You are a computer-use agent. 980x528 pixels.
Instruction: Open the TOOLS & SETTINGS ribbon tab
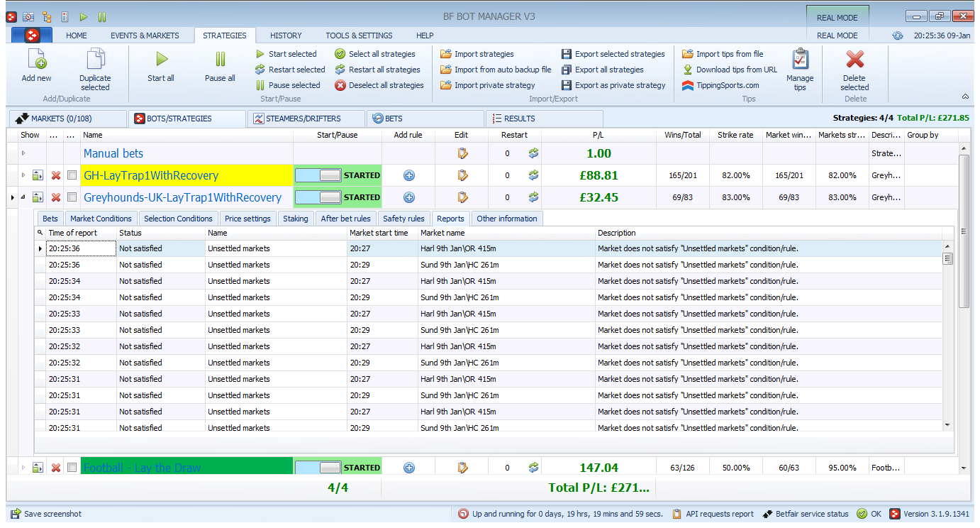[359, 35]
